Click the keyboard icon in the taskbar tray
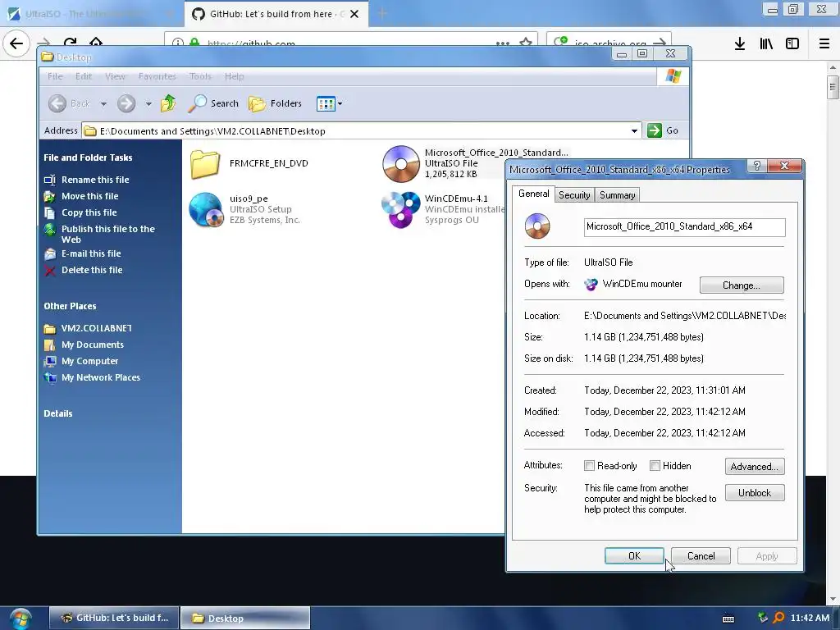The image size is (840, 630). click(728, 619)
